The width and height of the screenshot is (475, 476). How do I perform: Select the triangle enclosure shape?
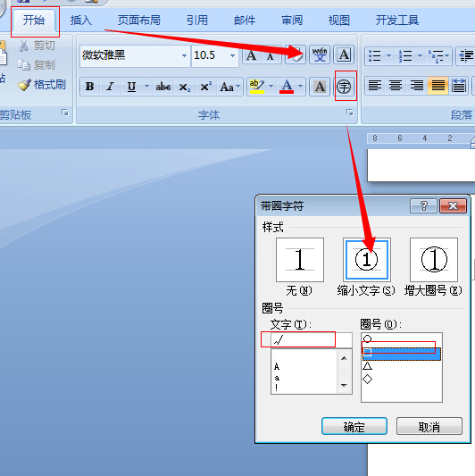(x=368, y=365)
